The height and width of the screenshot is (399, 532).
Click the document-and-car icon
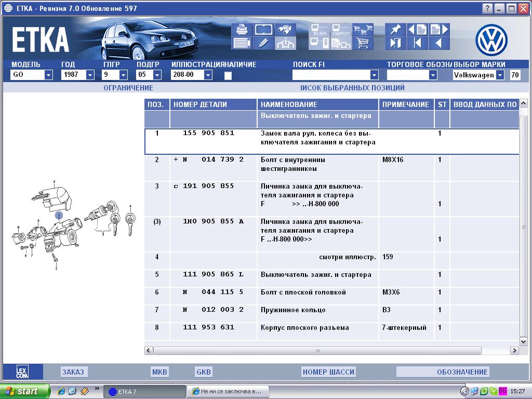[341, 43]
